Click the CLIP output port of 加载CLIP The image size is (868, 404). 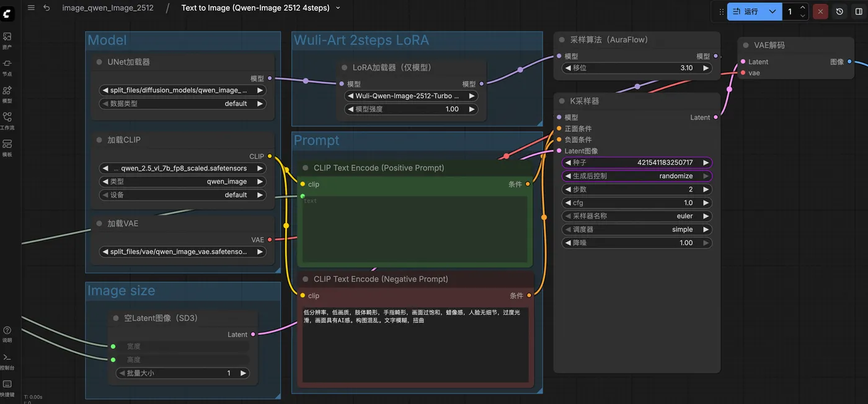(x=269, y=156)
